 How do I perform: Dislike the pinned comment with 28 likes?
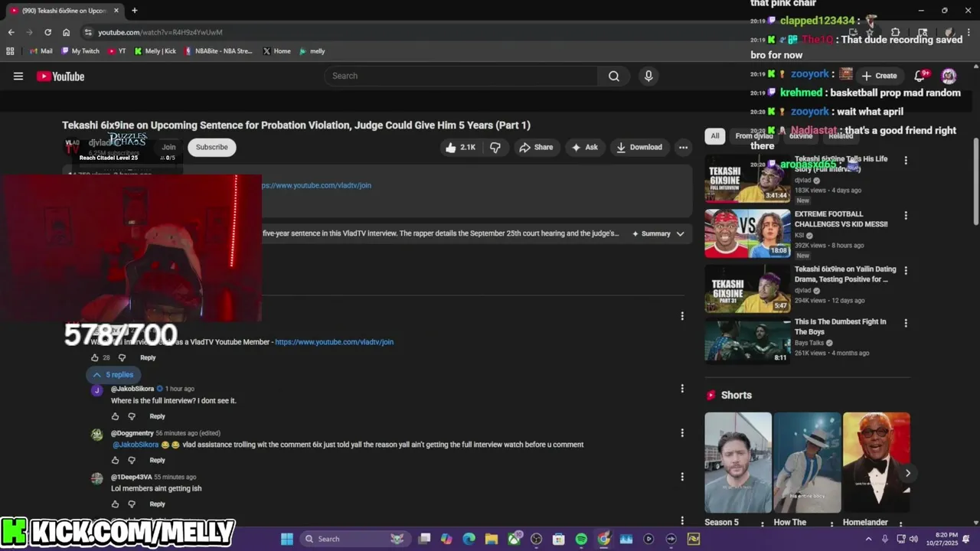122,357
